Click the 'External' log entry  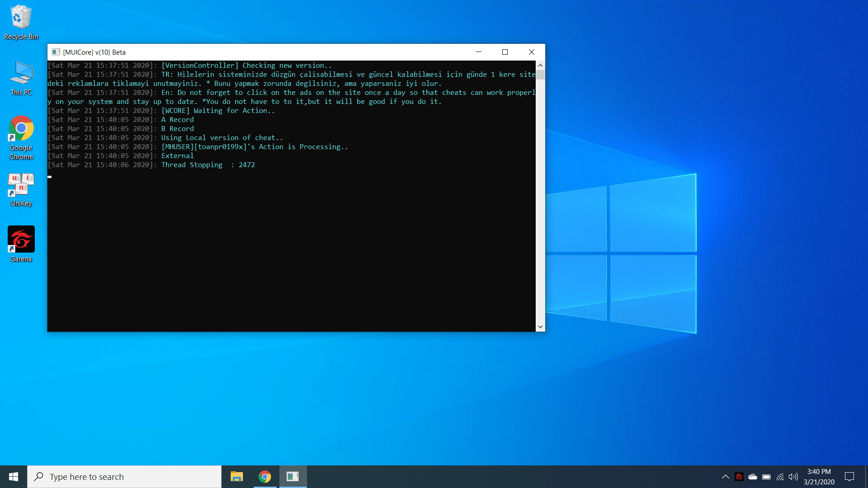[177, 156]
